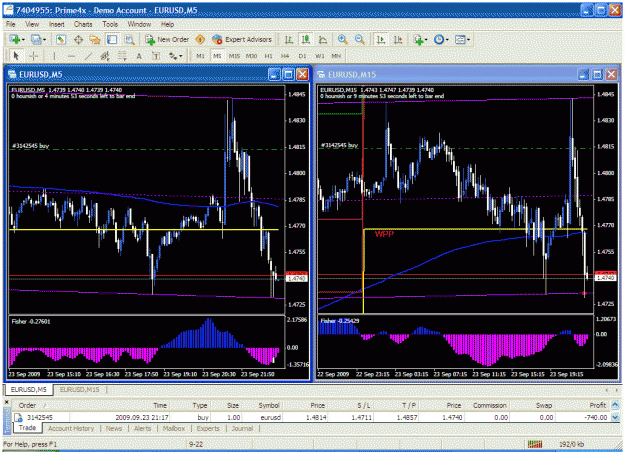Click the MetaEditor diamond icon
The height and width of the screenshot is (452, 625).
coord(200,39)
